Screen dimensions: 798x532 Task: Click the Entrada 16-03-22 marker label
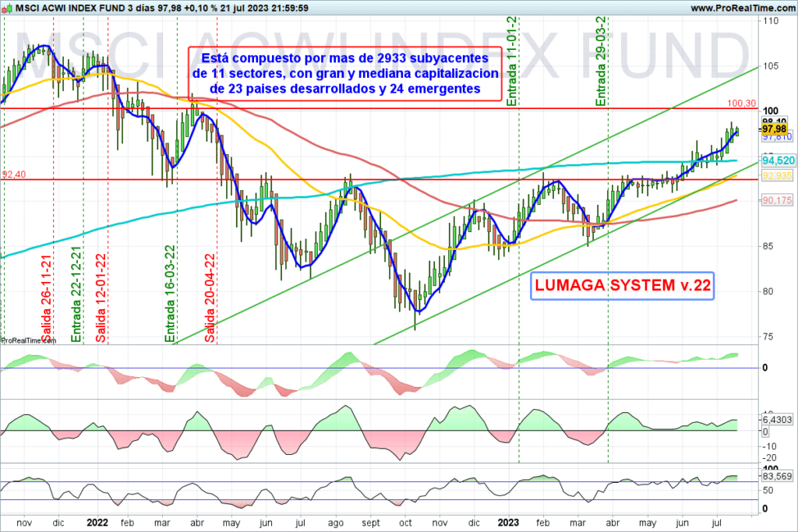click(x=170, y=294)
